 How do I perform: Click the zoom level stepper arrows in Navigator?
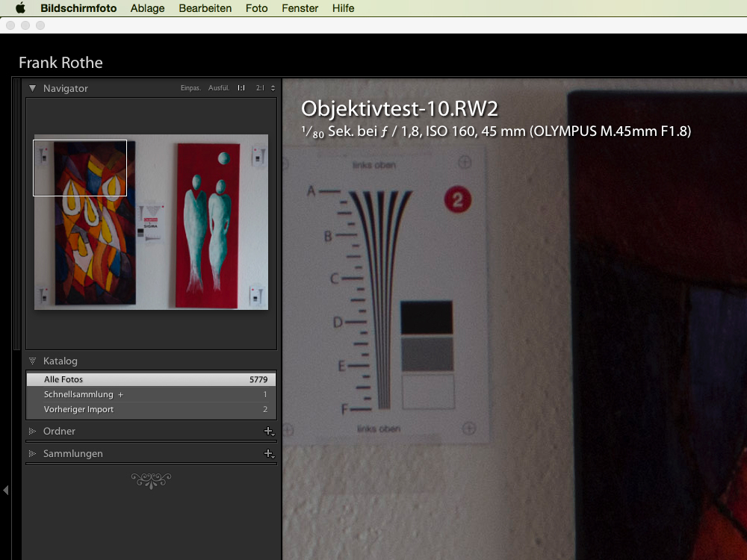tap(273, 88)
